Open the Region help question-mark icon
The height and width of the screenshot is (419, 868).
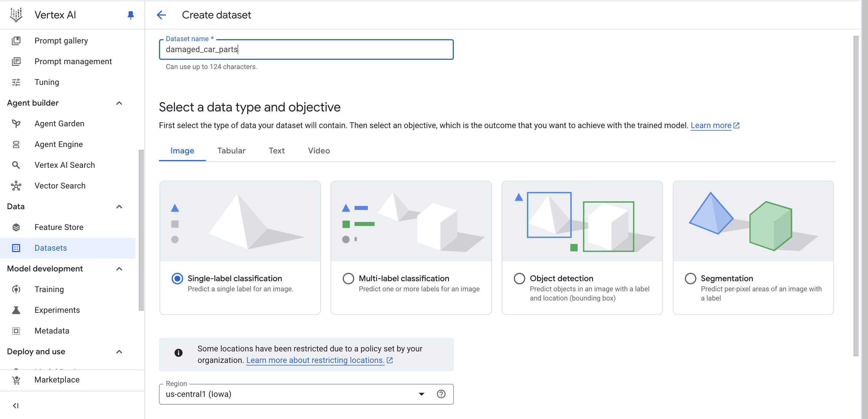pos(441,394)
